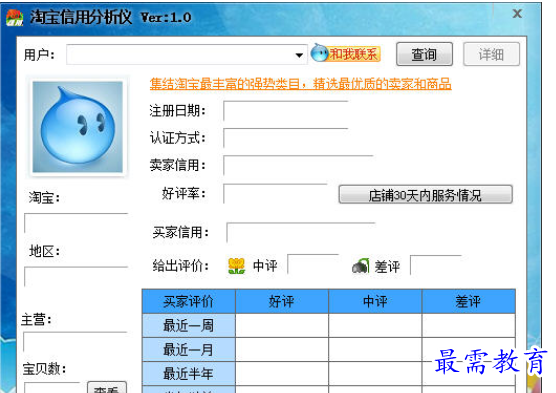Click the blue Wangwang avatar picture

78,127
